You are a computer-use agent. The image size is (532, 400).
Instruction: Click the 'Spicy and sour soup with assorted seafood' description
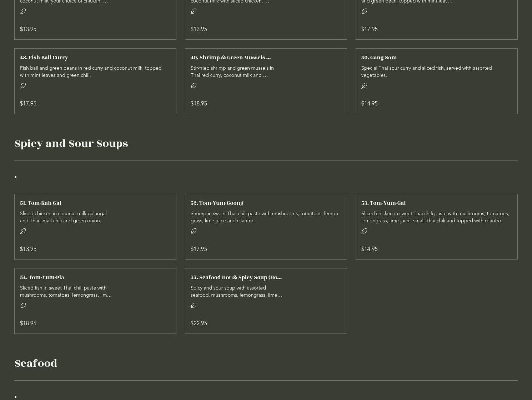pos(236,291)
